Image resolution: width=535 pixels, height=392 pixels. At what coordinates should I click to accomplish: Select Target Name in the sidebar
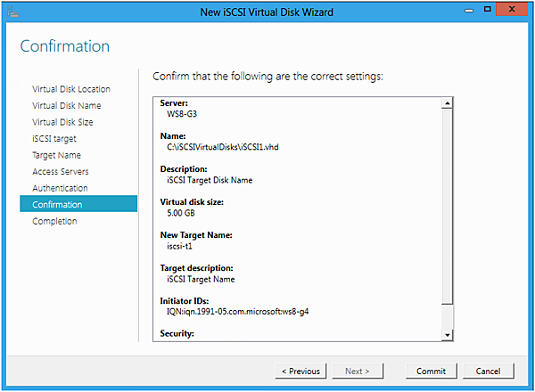[57, 155]
